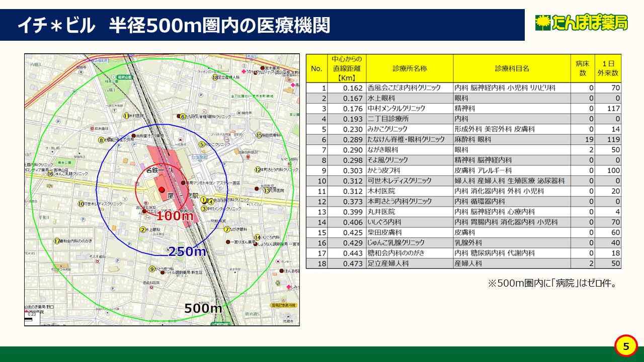Viewport: 644px width, 362px height.
Task: Click the たなけん脊椎・眼科クリニック name cell
Action: (406, 139)
